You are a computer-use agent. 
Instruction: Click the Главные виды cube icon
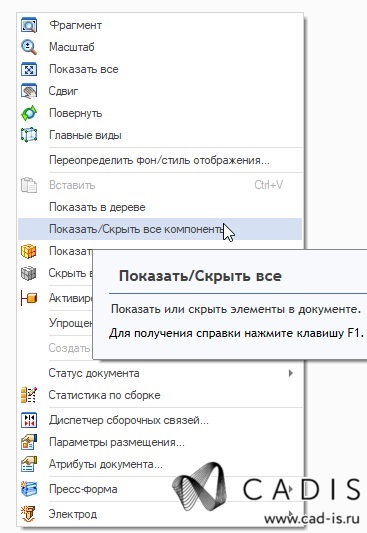pyautogui.click(x=29, y=135)
